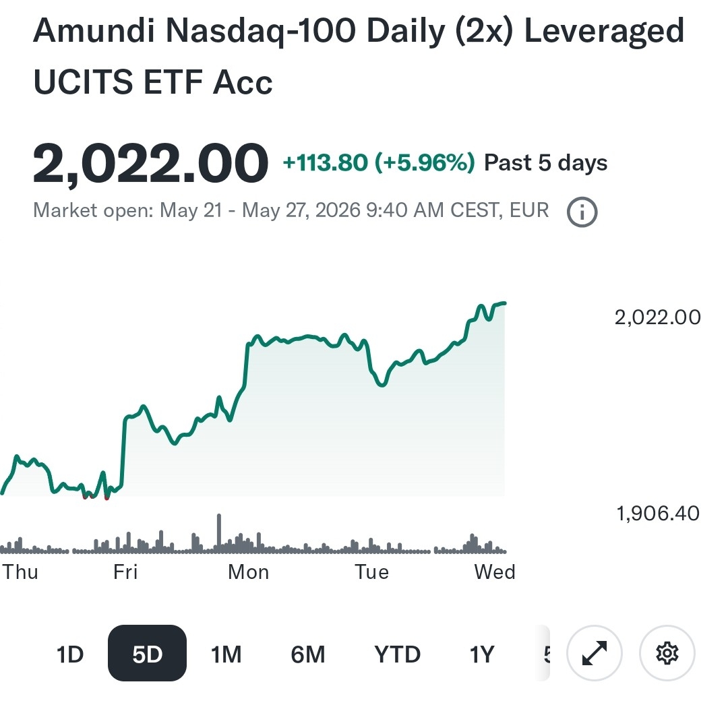View the 1Y price history
This screenshot has width=728, height=707.
[x=481, y=654]
